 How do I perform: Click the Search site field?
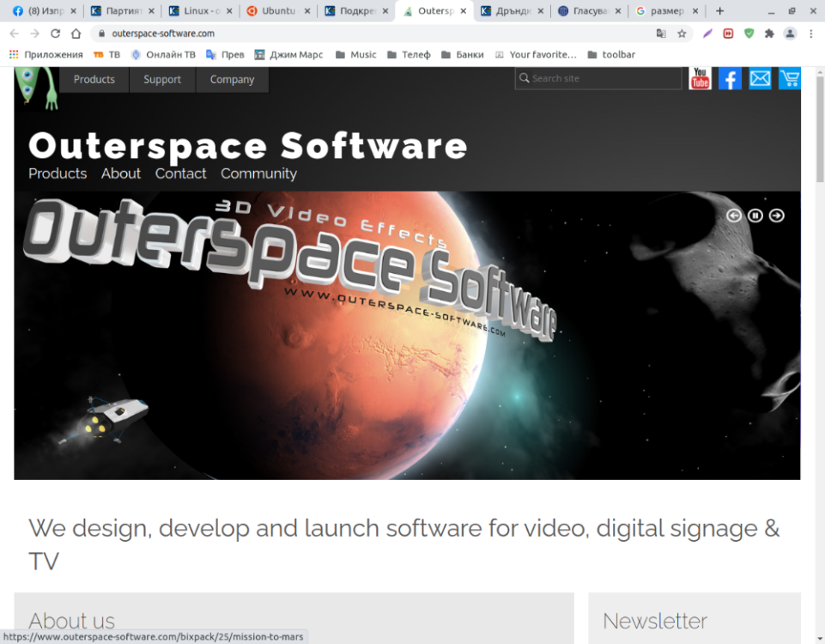tap(598, 78)
